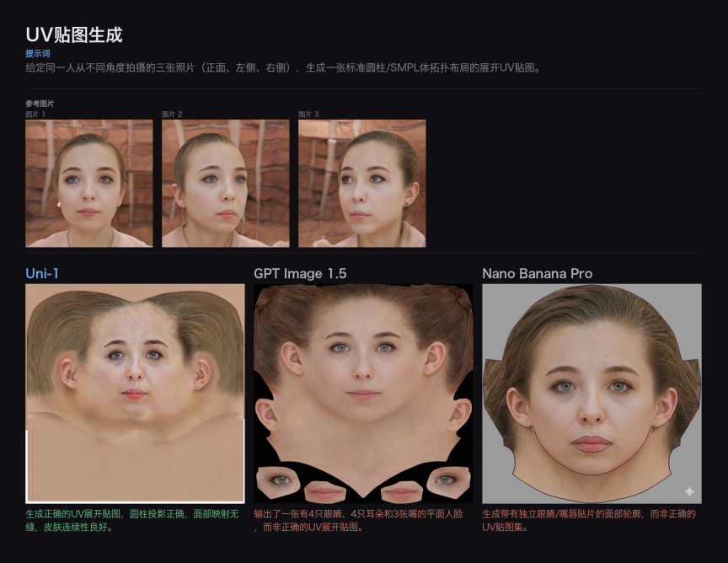Click the blue 提示词 label
Viewport: 728px width, 563px height.
[38, 54]
